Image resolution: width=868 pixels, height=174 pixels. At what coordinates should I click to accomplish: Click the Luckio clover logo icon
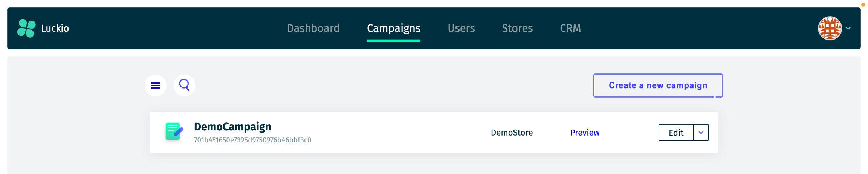point(26,28)
